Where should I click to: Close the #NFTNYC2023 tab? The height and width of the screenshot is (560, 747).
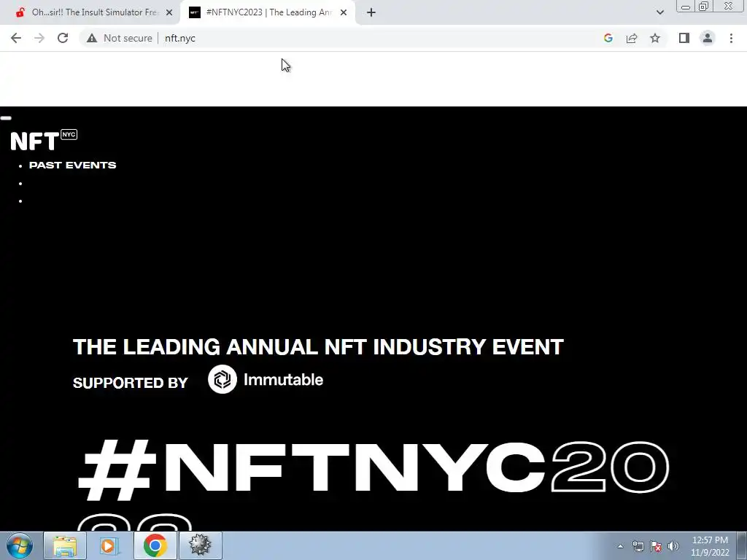click(344, 12)
